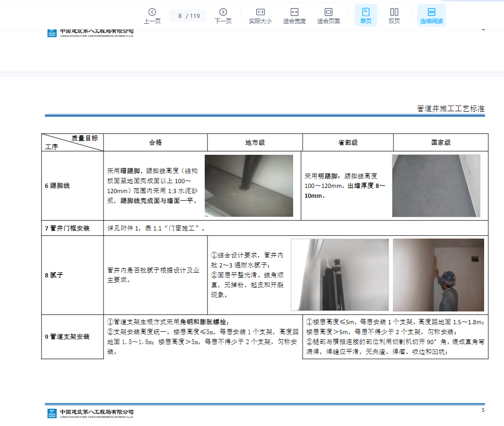Click the 国家级 column header

(x=441, y=142)
